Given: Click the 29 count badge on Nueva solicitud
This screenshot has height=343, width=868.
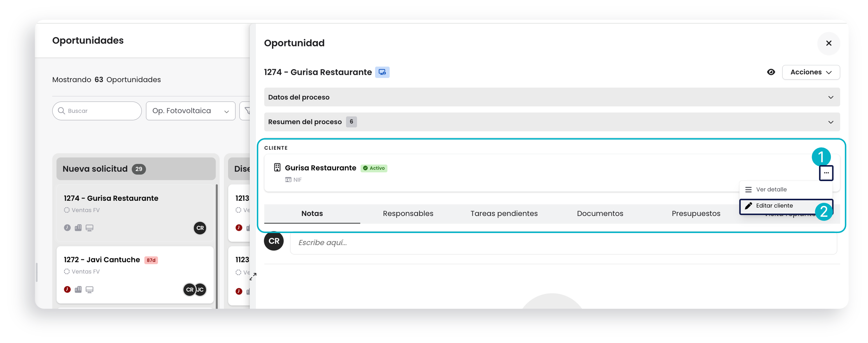Looking at the screenshot, I should click(139, 169).
